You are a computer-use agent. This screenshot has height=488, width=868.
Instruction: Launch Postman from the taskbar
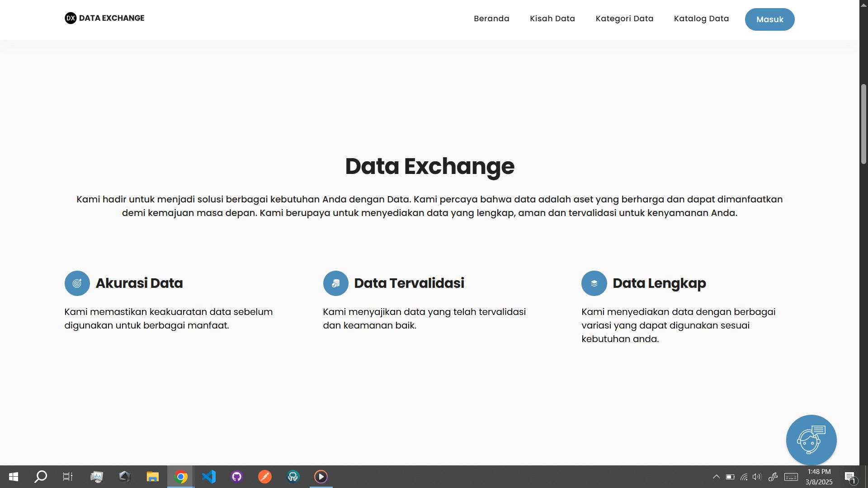[x=265, y=477]
